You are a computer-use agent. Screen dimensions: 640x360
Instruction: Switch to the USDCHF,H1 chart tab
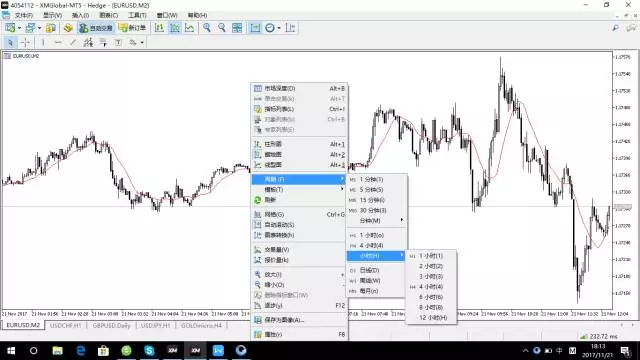click(x=65, y=325)
